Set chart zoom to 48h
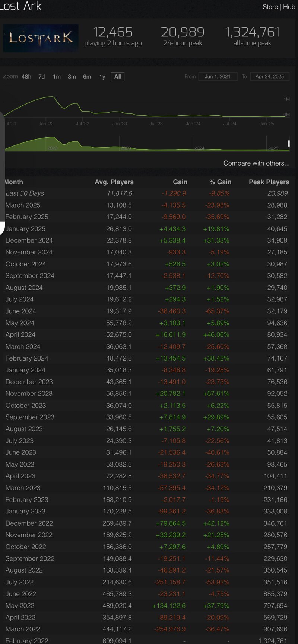 [26, 77]
